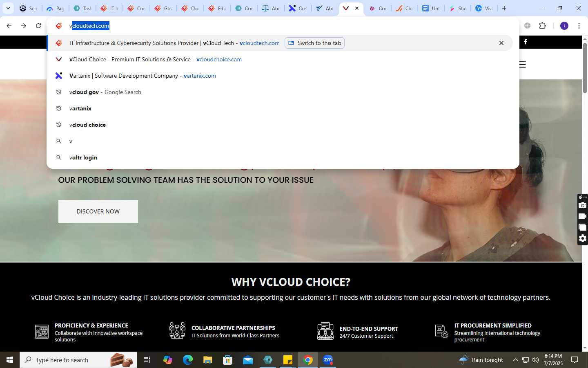This screenshot has height=368, width=588.
Task: Click the IT Procurement Simplified icon
Action: pyautogui.click(x=441, y=332)
